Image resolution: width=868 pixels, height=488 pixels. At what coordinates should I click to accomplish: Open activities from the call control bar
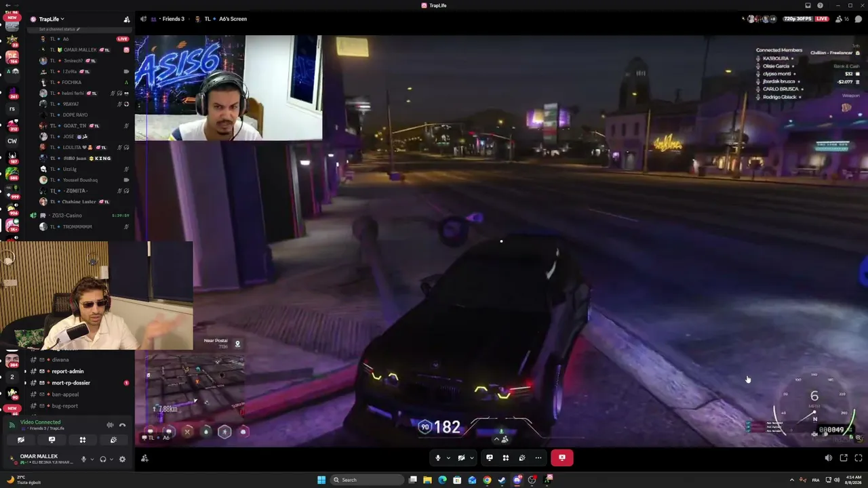(506, 457)
